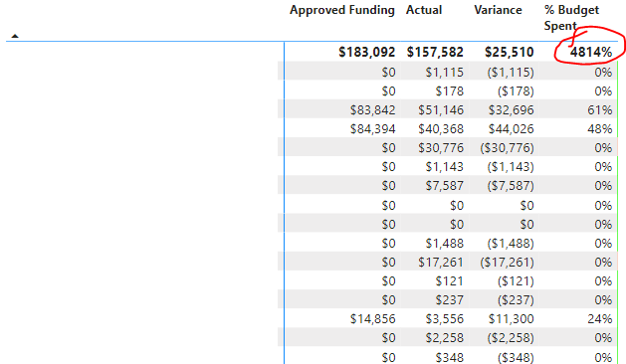Click Actual cell $1,143
The height and width of the screenshot is (364, 626).
[444, 166]
